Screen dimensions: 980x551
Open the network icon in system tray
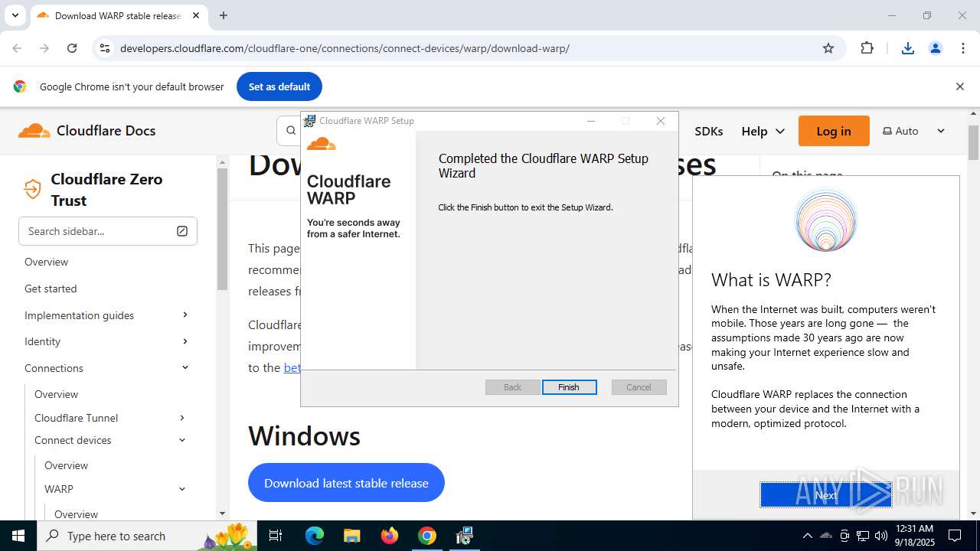pos(863,536)
